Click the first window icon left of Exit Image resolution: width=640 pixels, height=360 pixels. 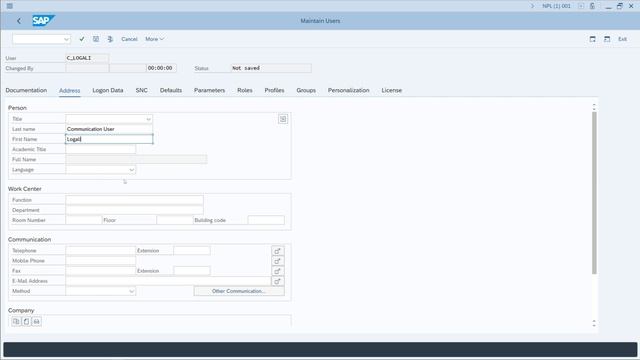point(593,39)
